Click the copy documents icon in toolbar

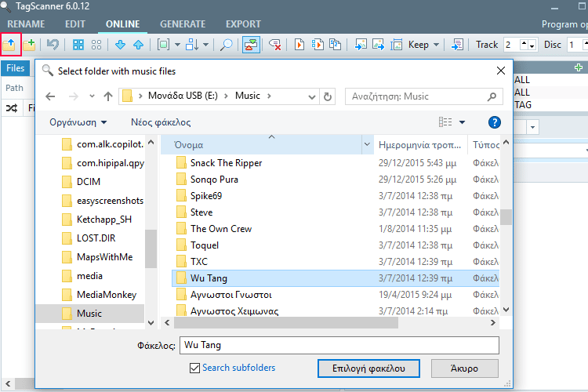click(335, 45)
